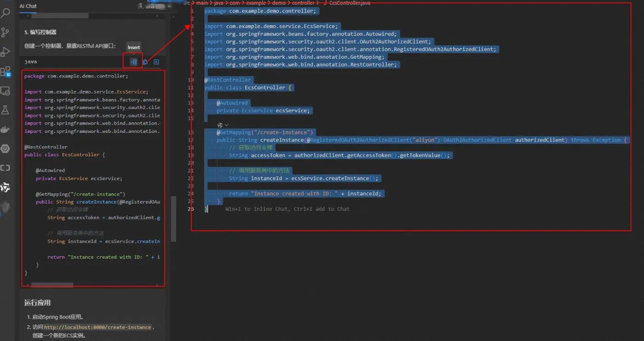Open the Run and Debug view
Screen dimensions: 644x341
[x=6, y=52]
